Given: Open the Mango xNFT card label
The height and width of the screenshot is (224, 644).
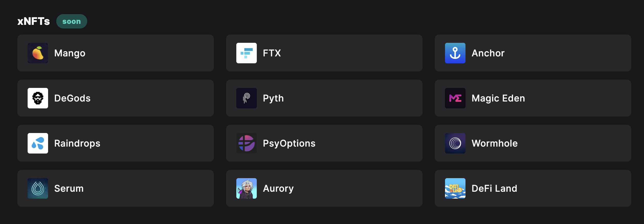Looking at the screenshot, I should pos(70,53).
